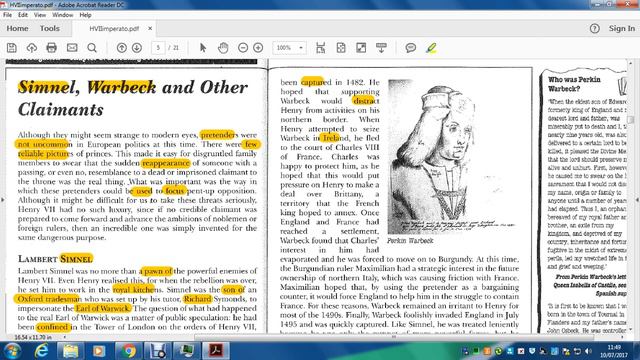Zoom out with the minus button
Screen dimensions: 640x360
(243, 48)
